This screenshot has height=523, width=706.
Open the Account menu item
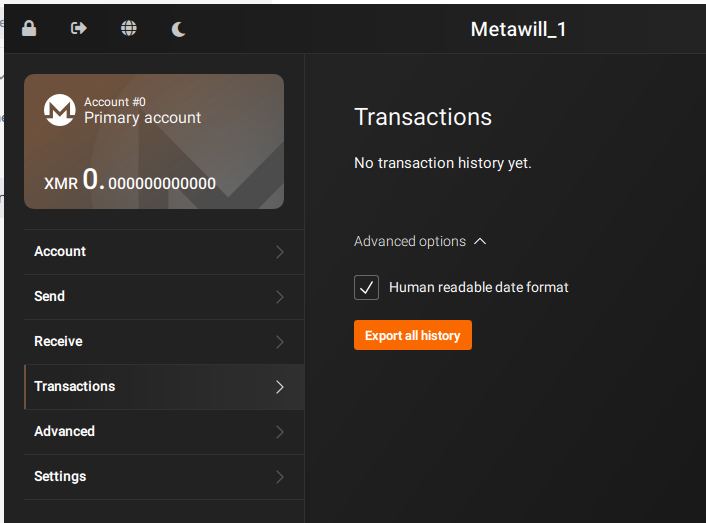[60, 252]
